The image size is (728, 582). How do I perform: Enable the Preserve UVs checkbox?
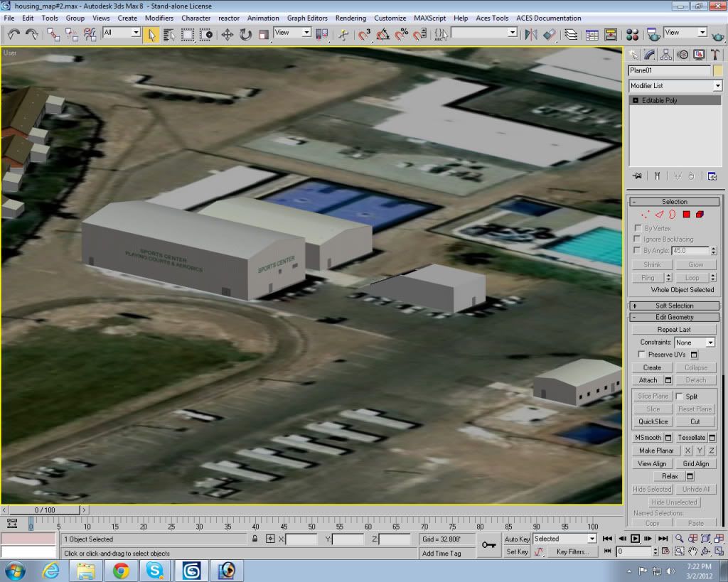pos(642,355)
